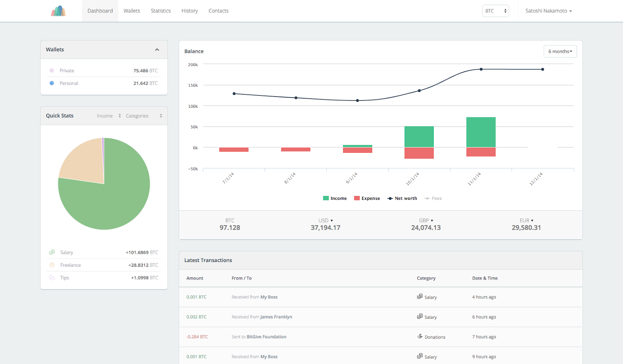Enable the Fees series in chart legend
The image size is (623, 364).
tap(433, 198)
